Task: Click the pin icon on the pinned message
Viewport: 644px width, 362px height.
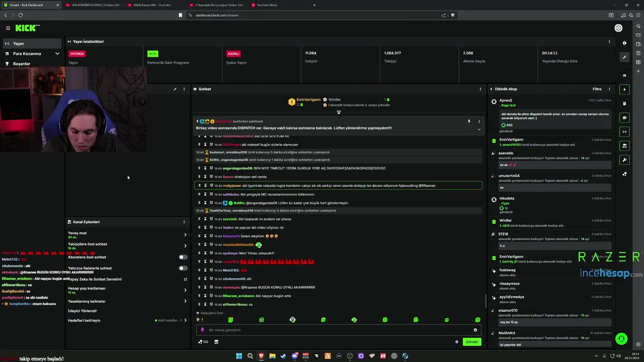Action: 469,121
